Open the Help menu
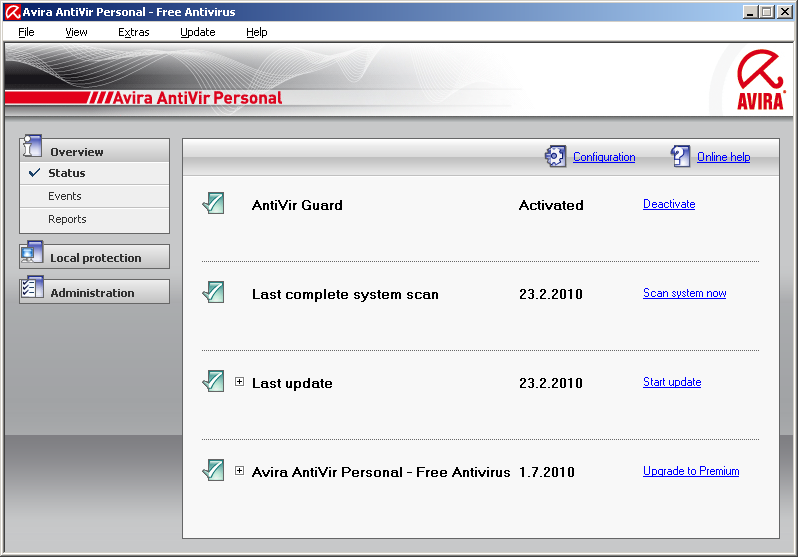 (x=256, y=32)
